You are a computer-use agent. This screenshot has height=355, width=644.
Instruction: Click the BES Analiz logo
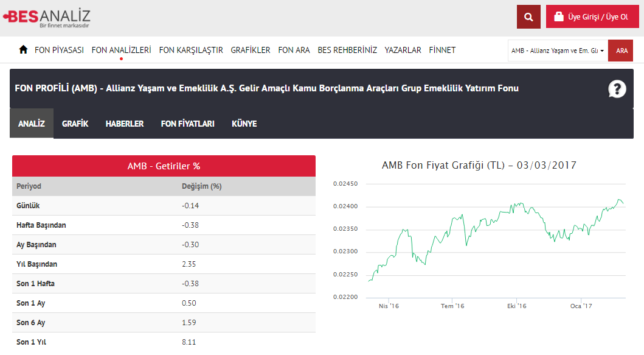(x=46, y=18)
